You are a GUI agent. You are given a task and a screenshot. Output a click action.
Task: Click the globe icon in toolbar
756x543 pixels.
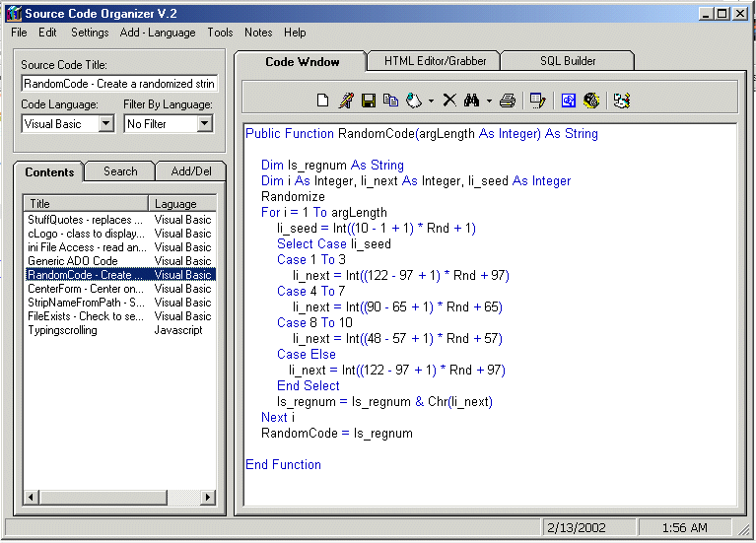591,100
